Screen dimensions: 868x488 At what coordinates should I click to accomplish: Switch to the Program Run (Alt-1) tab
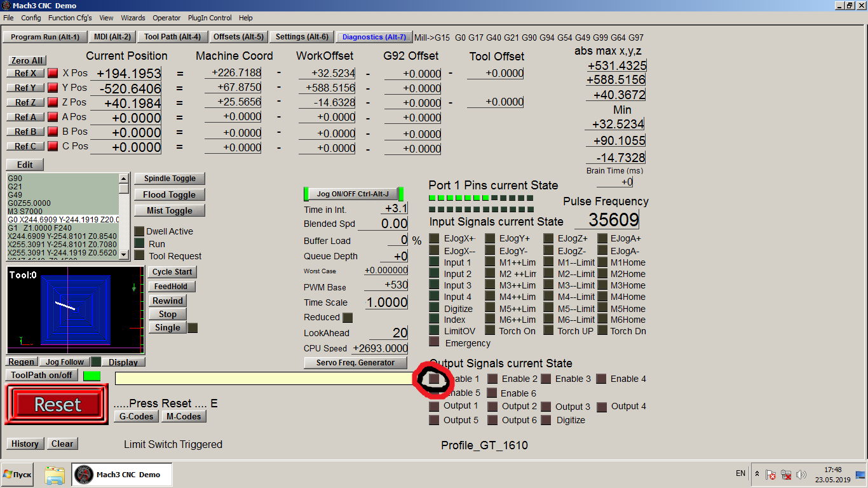click(x=45, y=37)
